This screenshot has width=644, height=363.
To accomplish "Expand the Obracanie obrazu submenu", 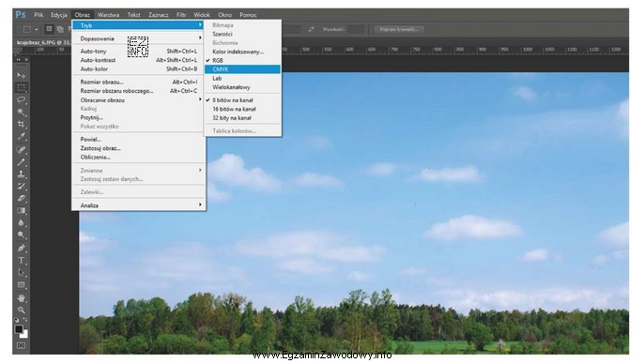I will (138, 100).
